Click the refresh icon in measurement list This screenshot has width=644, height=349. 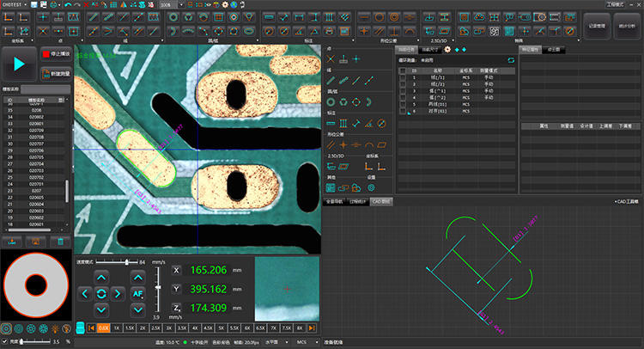(510, 60)
